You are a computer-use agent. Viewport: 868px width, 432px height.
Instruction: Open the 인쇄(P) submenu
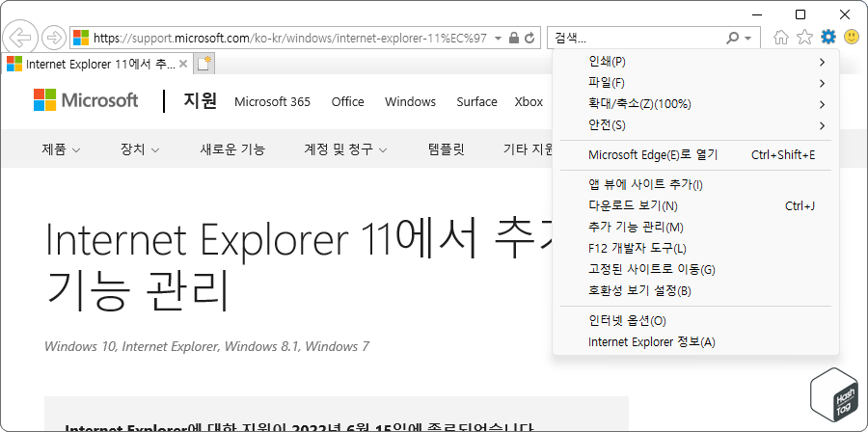(x=695, y=62)
